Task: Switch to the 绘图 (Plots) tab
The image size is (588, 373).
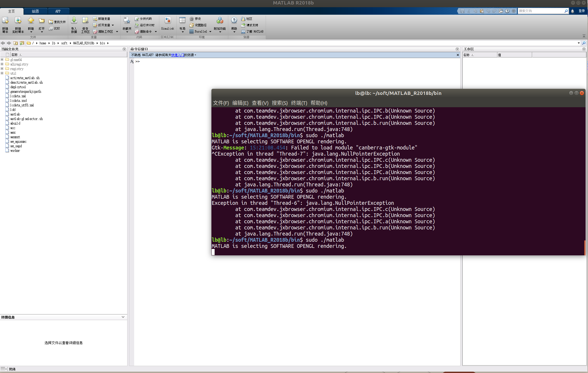Action: [x=35, y=11]
